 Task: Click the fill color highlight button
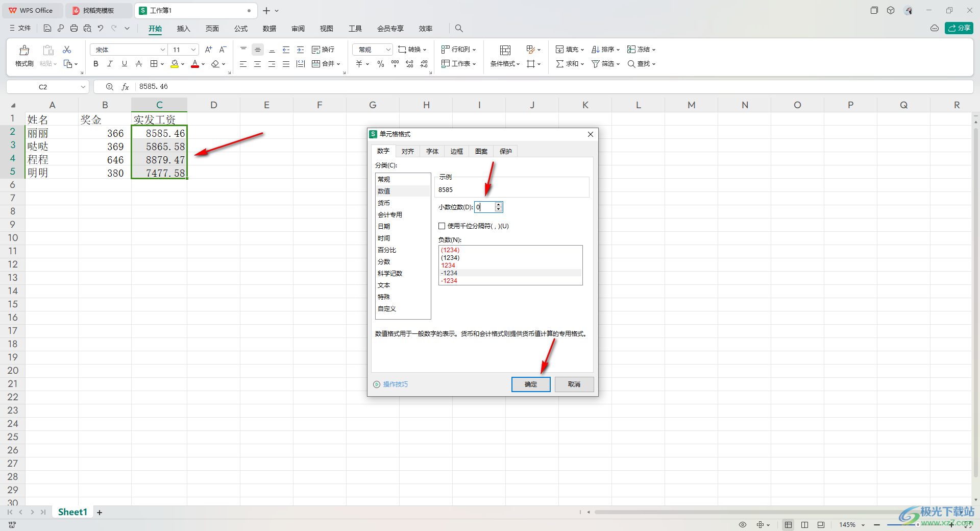[175, 64]
